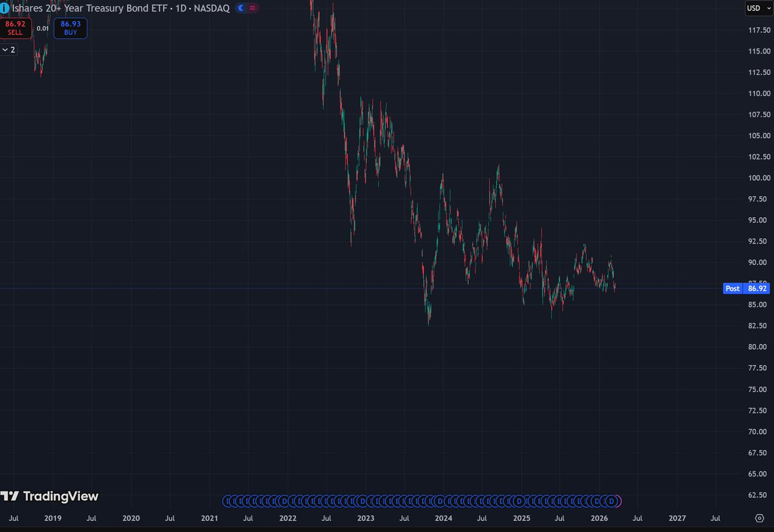Image resolution: width=774 pixels, height=532 pixels.
Task: Click the 62.50 price scale label
Action: tap(759, 495)
